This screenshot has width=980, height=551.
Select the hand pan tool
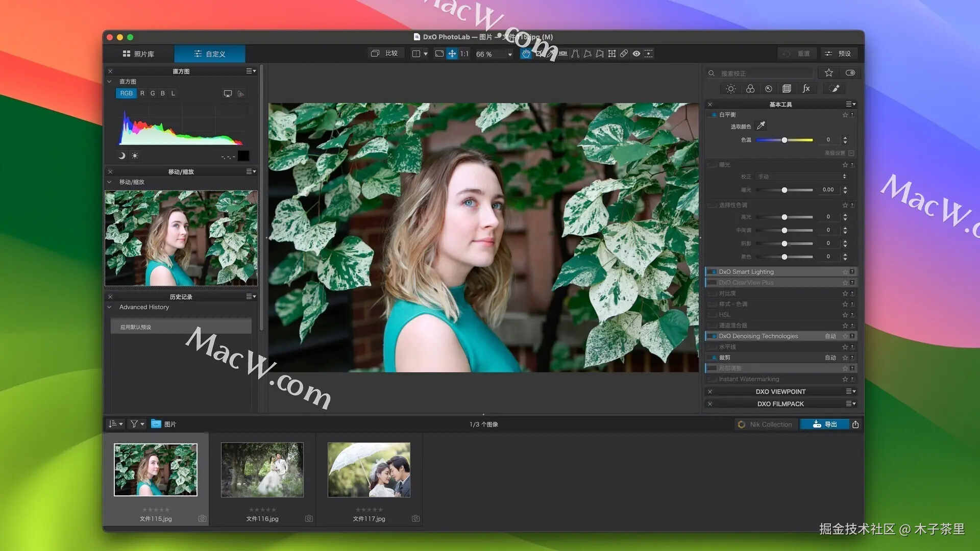(x=526, y=54)
